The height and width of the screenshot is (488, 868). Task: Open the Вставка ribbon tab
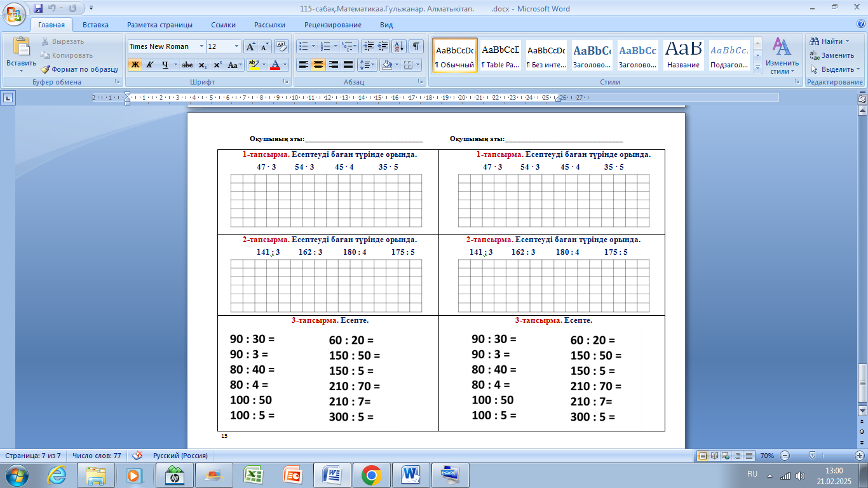[95, 25]
